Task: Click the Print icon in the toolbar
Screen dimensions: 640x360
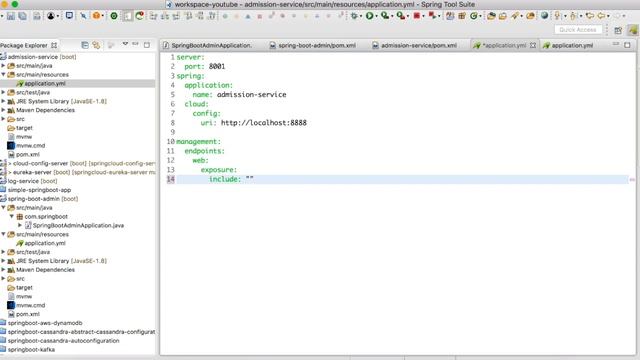Action: [37, 16]
